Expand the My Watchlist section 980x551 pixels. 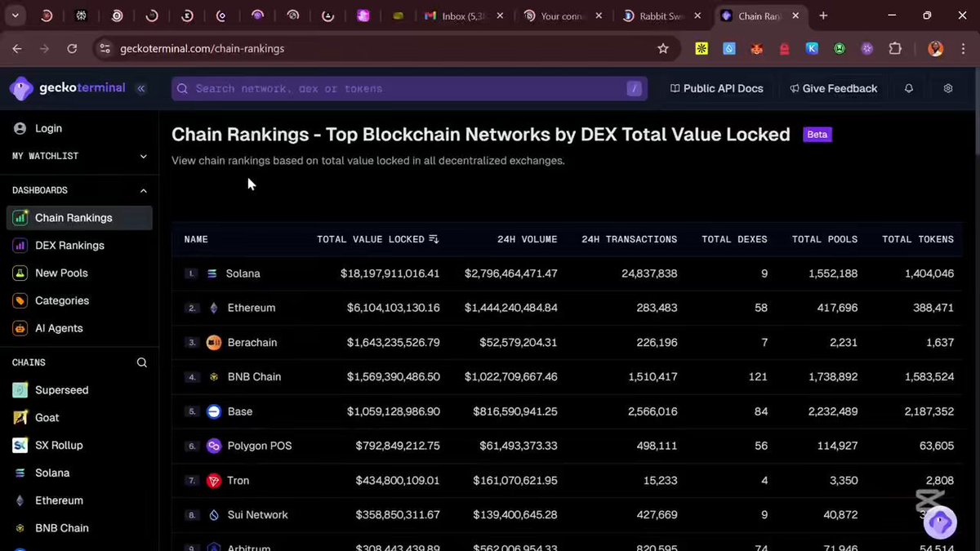(x=79, y=156)
